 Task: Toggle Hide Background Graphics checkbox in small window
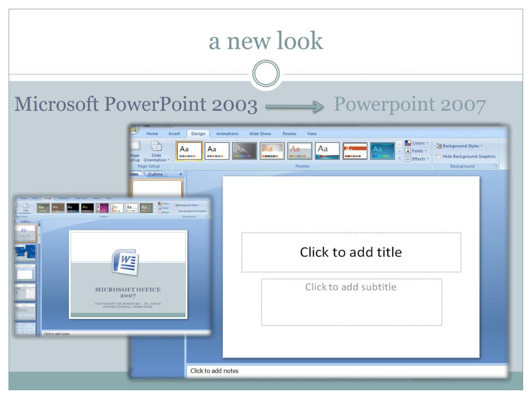[176, 211]
